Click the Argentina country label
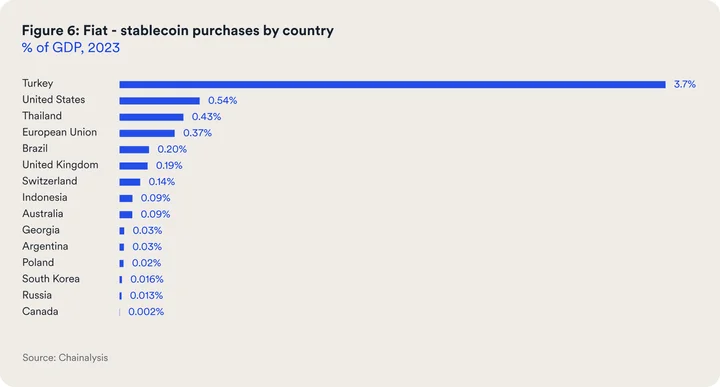The height and width of the screenshot is (387, 720). tap(45, 246)
